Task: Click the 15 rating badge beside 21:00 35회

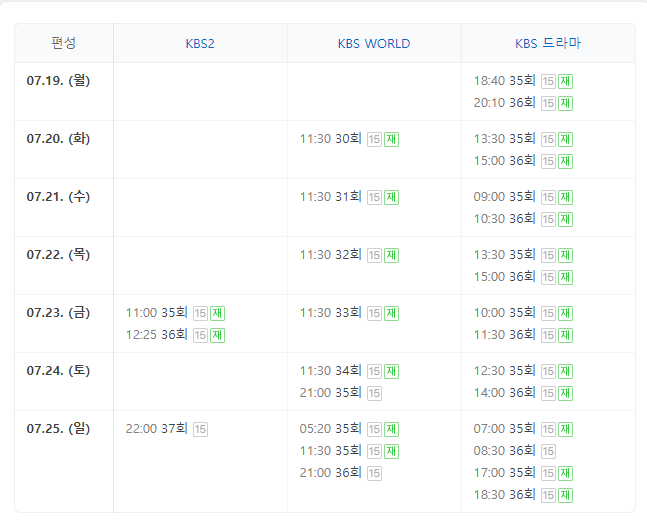Action: [374, 393]
